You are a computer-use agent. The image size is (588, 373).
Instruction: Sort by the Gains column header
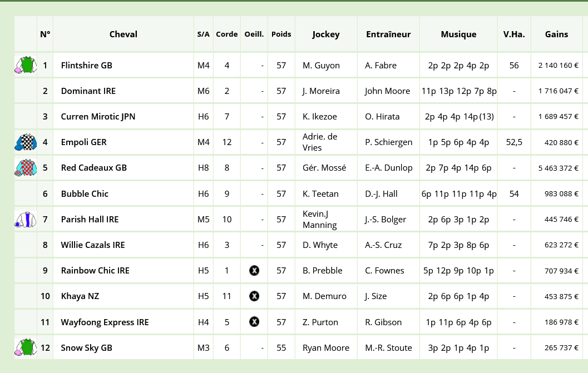pos(556,34)
